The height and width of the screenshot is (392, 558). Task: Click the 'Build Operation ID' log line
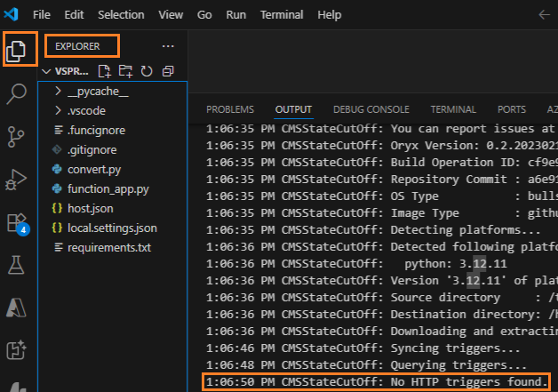(x=382, y=163)
